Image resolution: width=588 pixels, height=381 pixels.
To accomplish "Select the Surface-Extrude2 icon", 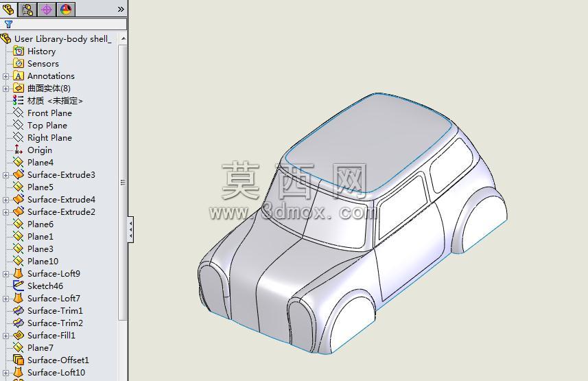I will [19, 211].
